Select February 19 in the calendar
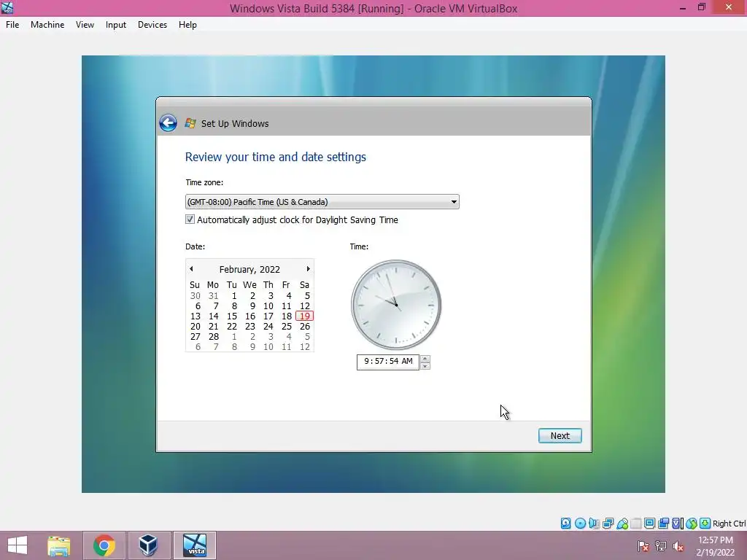The width and height of the screenshot is (747, 560). point(304,316)
